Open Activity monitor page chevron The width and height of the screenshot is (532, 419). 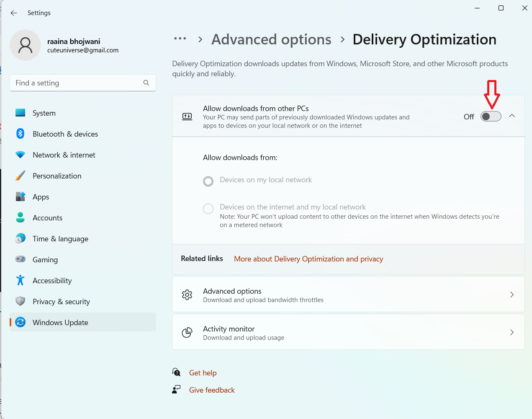pos(512,332)
